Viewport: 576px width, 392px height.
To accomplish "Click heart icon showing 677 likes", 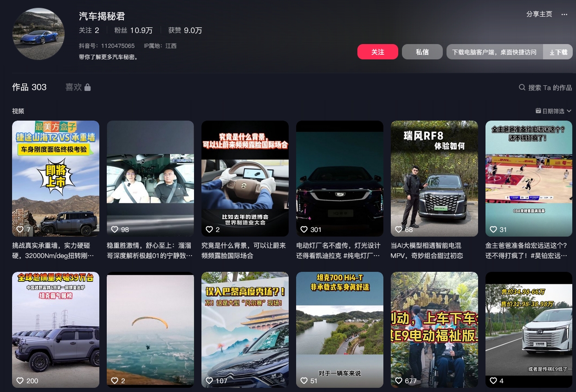I will pyautogui.click(x=399, y=380).
